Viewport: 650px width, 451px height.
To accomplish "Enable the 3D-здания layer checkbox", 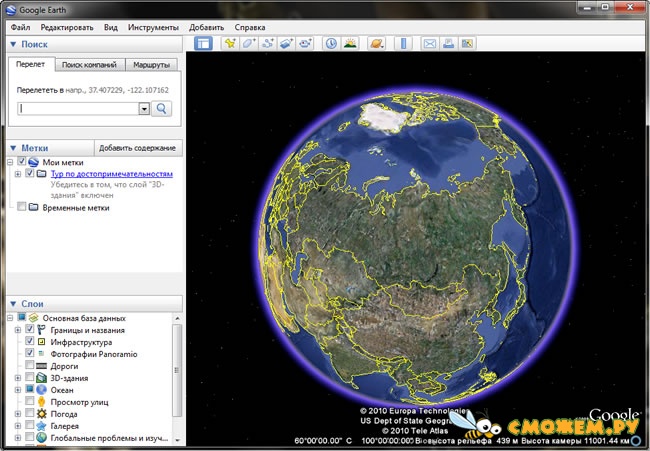I will coord(29,377).
